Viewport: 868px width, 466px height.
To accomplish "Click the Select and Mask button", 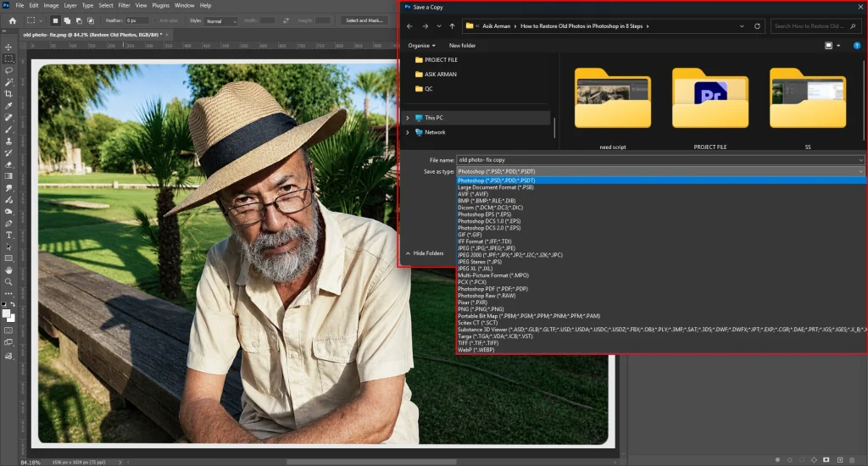I will tap(364, 20).
